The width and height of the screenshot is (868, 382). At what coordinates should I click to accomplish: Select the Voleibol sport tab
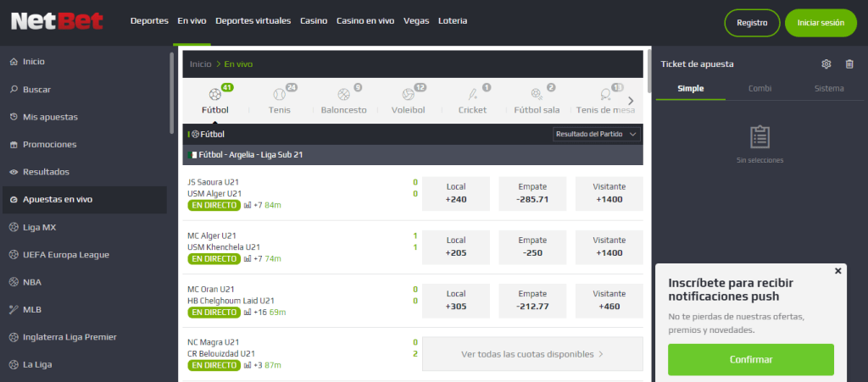click(x=408, y=100)
